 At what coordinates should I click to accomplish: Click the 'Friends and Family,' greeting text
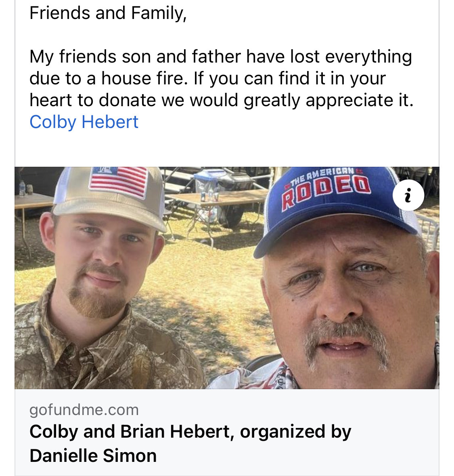pos(108,13)
